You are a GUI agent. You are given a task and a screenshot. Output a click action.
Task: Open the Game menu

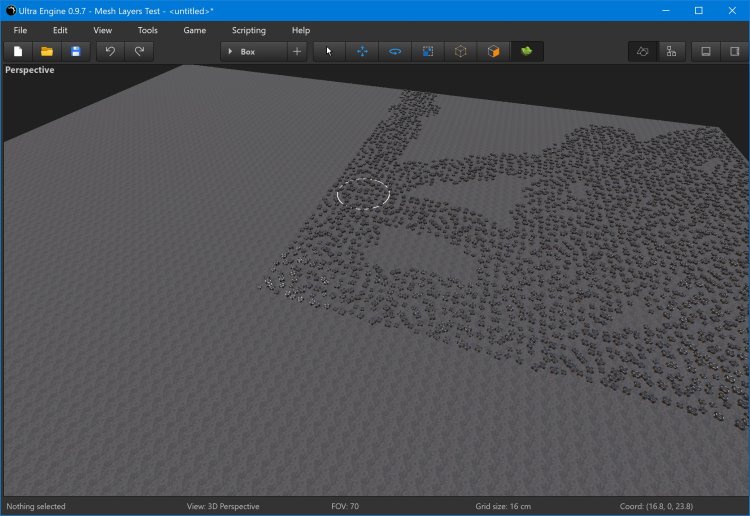195,30
